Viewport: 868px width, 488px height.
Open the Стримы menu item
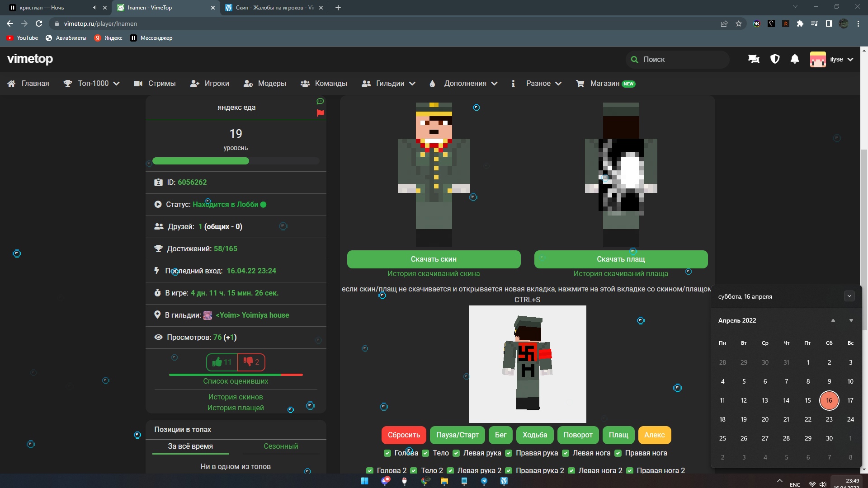(155, 84)
